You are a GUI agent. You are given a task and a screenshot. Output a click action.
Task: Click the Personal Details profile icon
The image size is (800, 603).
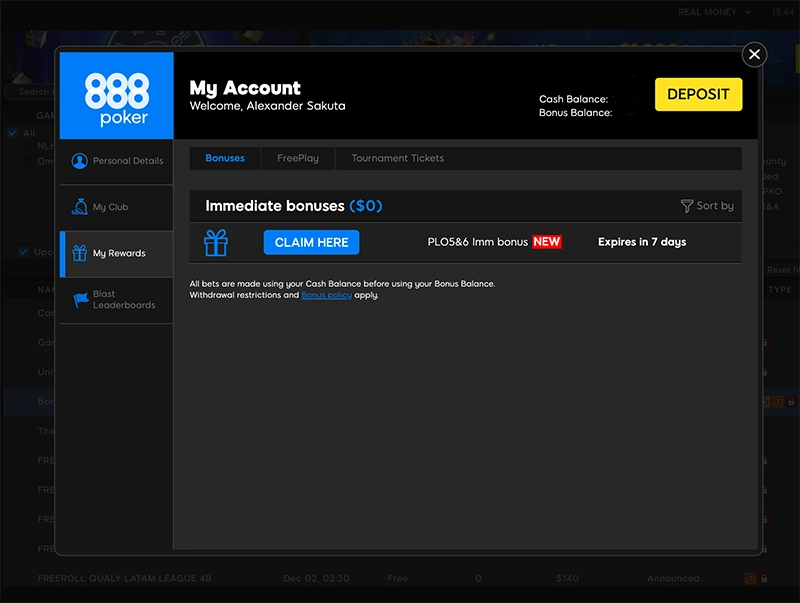tap(79, 161)
